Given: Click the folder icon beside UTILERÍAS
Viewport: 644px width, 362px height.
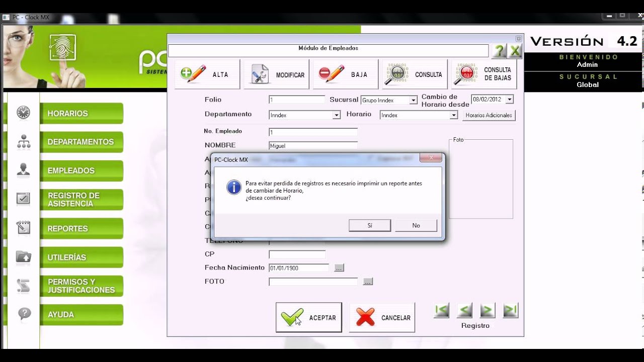Looking at the screenshot, I should (x=23, y=257).
